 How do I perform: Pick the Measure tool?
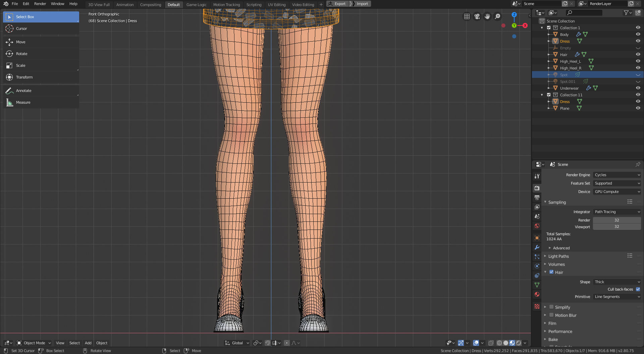(x=41, y=102)
